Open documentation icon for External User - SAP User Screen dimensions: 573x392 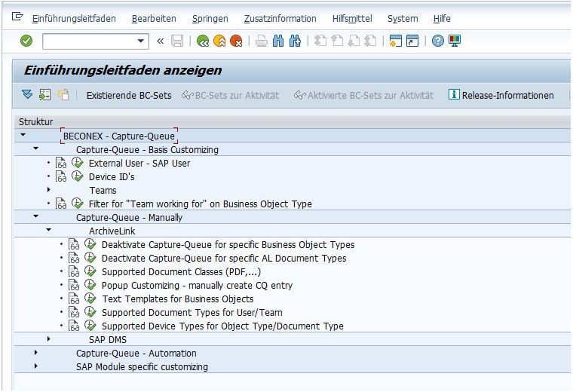coord(61,163)
